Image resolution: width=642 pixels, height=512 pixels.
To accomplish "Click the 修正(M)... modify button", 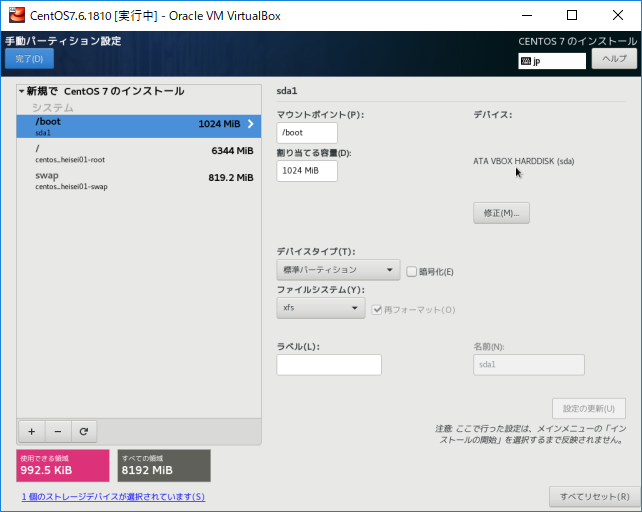I will (x=501, y=213).
